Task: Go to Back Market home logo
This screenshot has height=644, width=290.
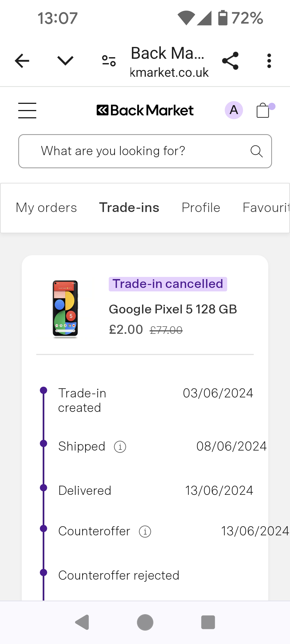Action: 145,110
